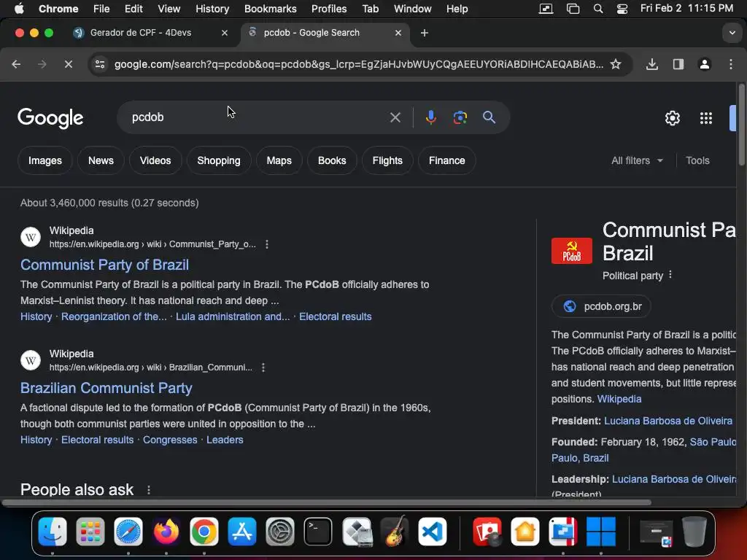Filter results by Finance
The width and height of the screenshot is (747, 560).
pyautogui.click(x=447, y=160)
